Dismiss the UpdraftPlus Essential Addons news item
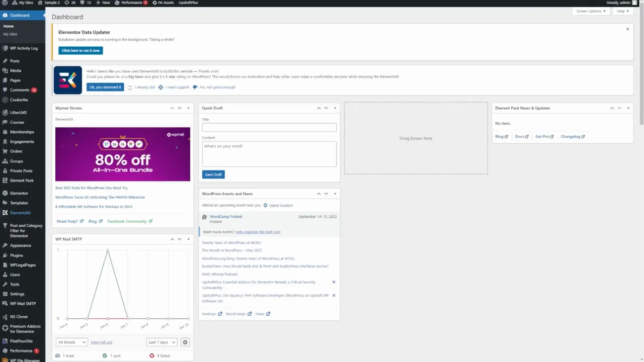The height and width of the screenshot is (362, 644). tap(334, 282)
